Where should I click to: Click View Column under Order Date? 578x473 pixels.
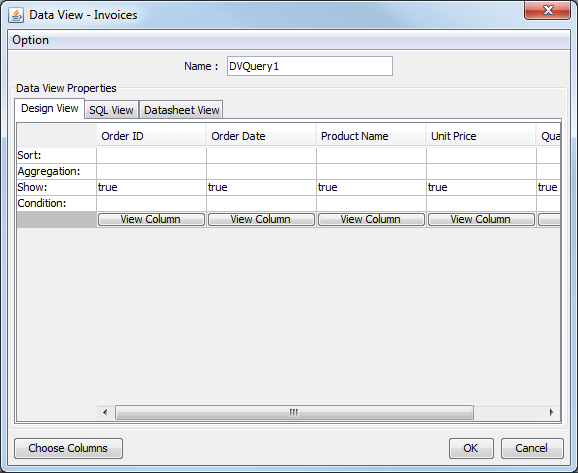tap(261, 219)
